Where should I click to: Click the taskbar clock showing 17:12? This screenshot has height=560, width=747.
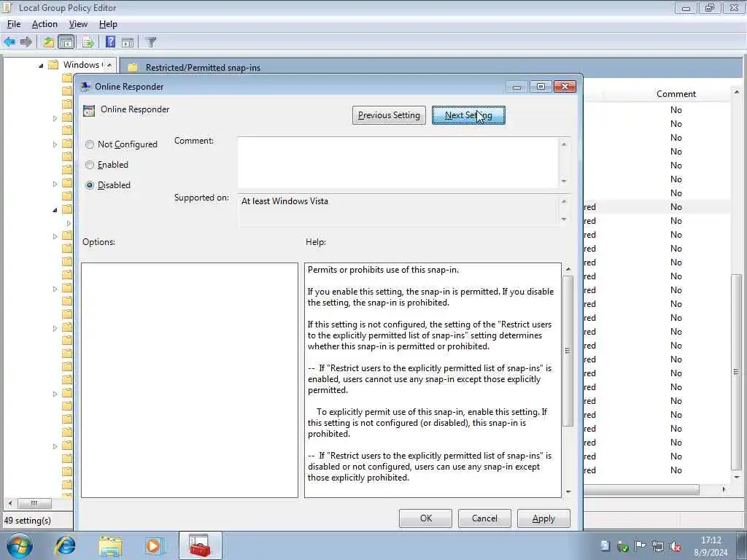pyautogui.click(x=711, y=546)
